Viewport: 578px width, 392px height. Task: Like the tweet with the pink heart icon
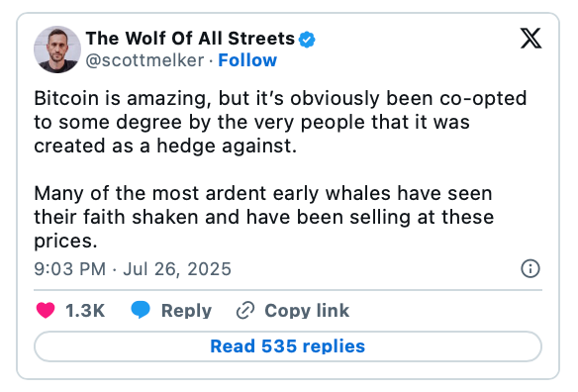click(x=46, y=310)
